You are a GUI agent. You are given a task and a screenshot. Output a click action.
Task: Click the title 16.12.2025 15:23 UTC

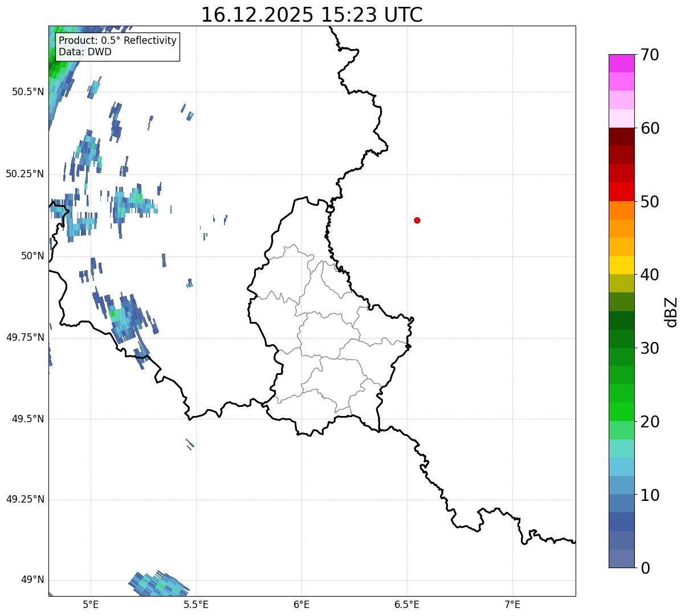tap(312, 14)
